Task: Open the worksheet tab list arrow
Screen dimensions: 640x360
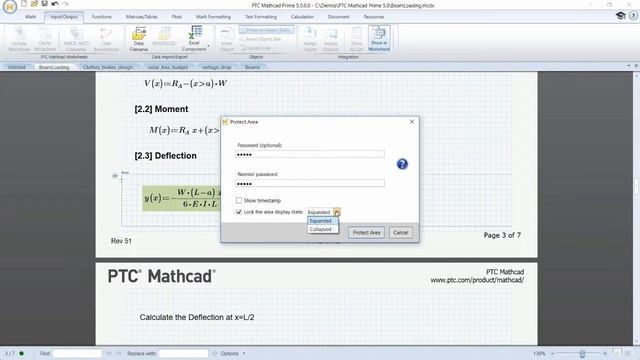Action: click(629, 66)
